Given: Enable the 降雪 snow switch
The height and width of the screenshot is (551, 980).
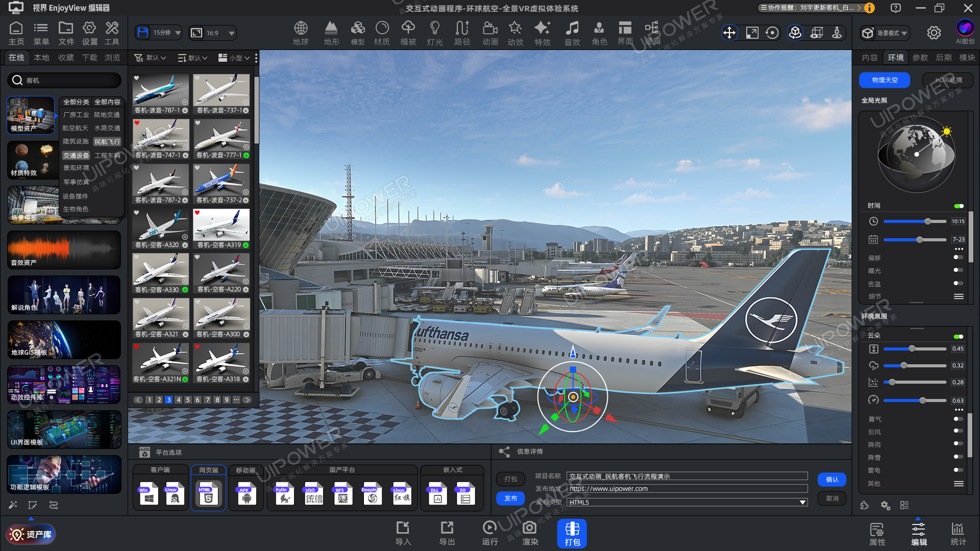Looking at the screenshot, I should [x=958, y=457].
